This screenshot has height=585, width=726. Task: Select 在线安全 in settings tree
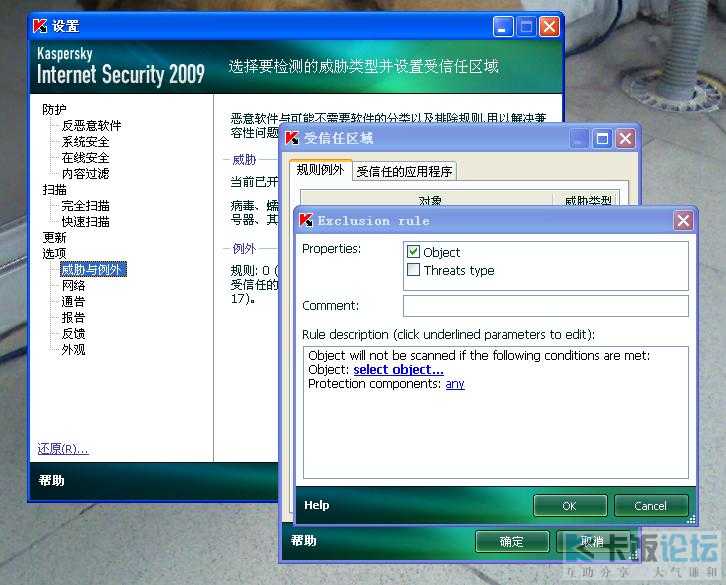[x=85, y=157]
